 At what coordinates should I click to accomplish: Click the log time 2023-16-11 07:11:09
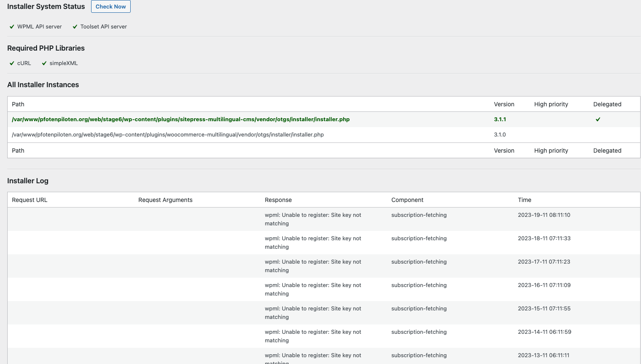[x=544, y=285]
